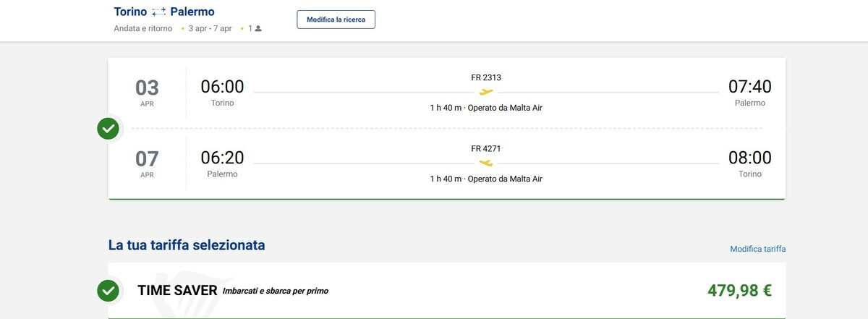Image resolution: width=868 pixels, height=319 pixels.
Task: Click the 06:20 Palermo departure time
Action: pos(222,158)
